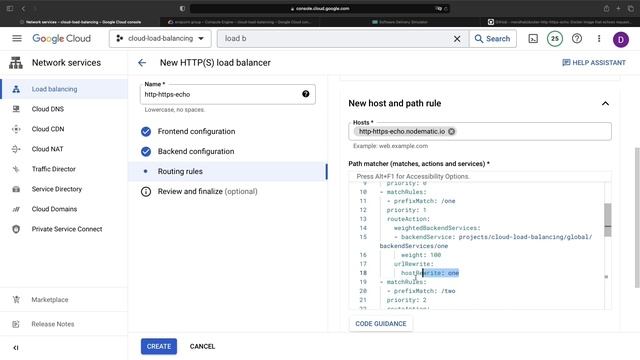
Task: Open the free trial status badge
Action: click(555, 39)
